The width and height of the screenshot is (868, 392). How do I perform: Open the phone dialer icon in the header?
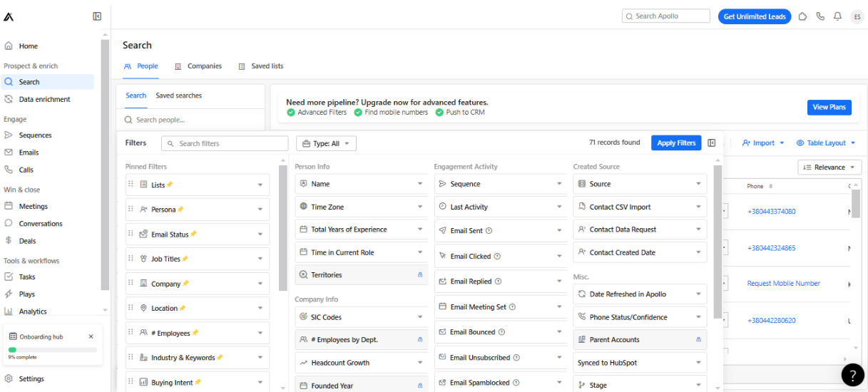click(820, 16)
